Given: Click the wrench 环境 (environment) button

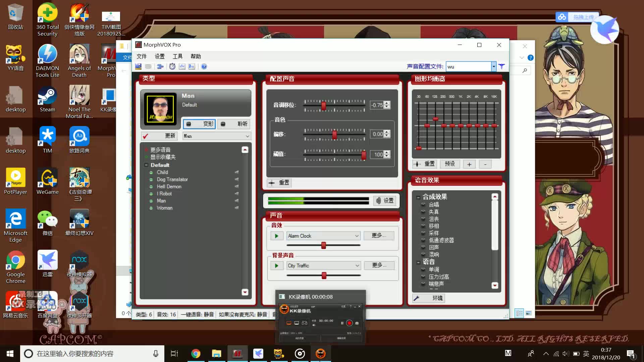Looking at the screenshot, I should pos(429,298).
